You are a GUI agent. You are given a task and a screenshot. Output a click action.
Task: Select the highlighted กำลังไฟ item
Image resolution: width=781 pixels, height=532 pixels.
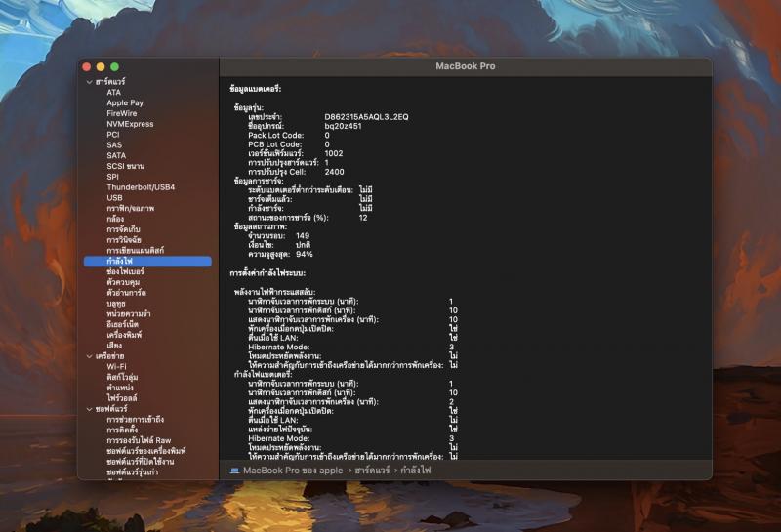pos(147,261)
